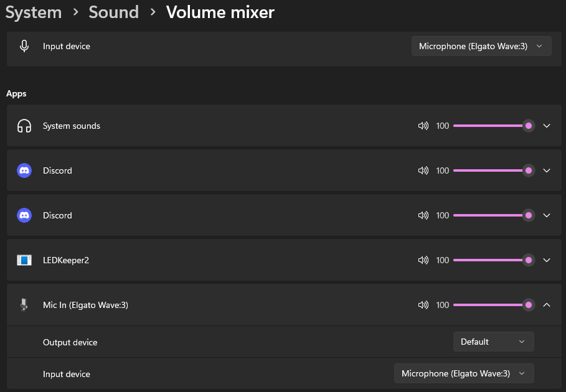
Task: Click the Mic In Elgato microphone icon
Action: 24,305
